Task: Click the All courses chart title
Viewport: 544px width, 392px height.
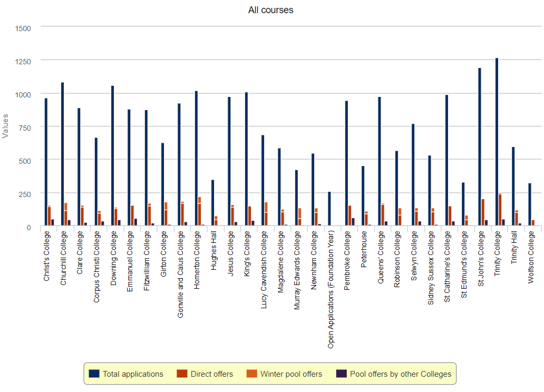Action: click(270, 10)
